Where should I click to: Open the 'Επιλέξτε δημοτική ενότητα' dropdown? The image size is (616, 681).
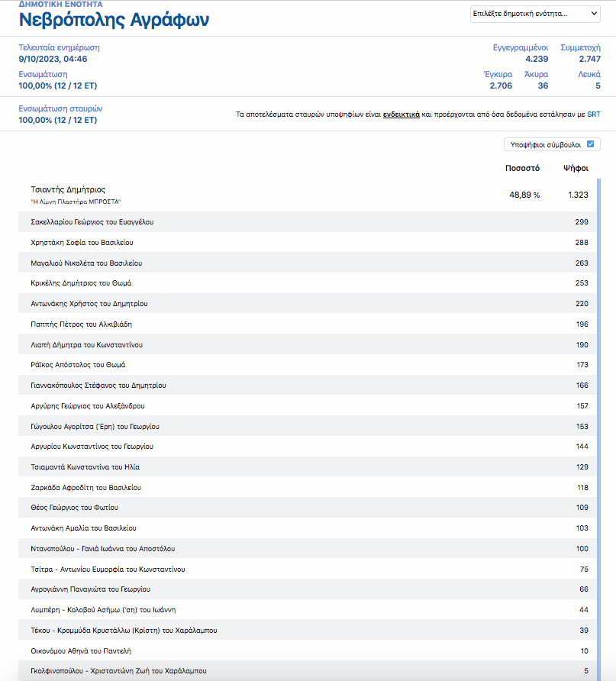click(x=534, y=14)
